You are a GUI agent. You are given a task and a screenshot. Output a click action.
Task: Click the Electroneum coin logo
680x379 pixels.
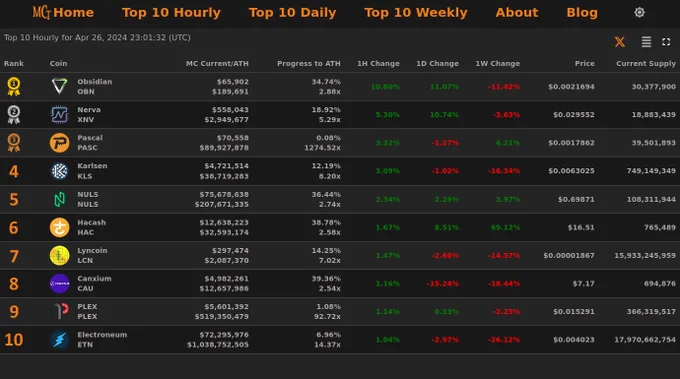point(59,340)
